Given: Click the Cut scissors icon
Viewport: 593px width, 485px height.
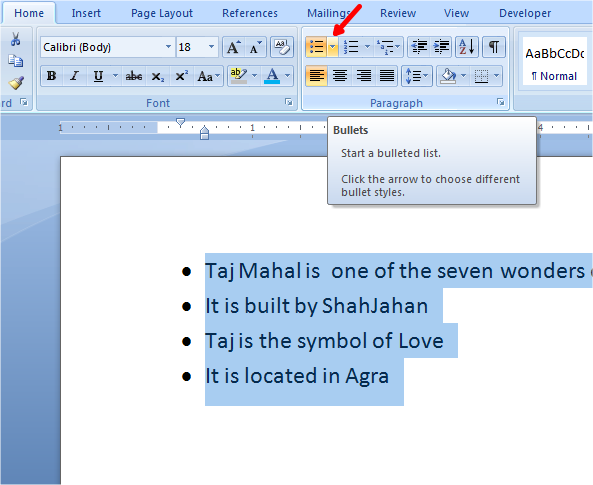Looking at the screenshot, I should (x=16, y=39).
